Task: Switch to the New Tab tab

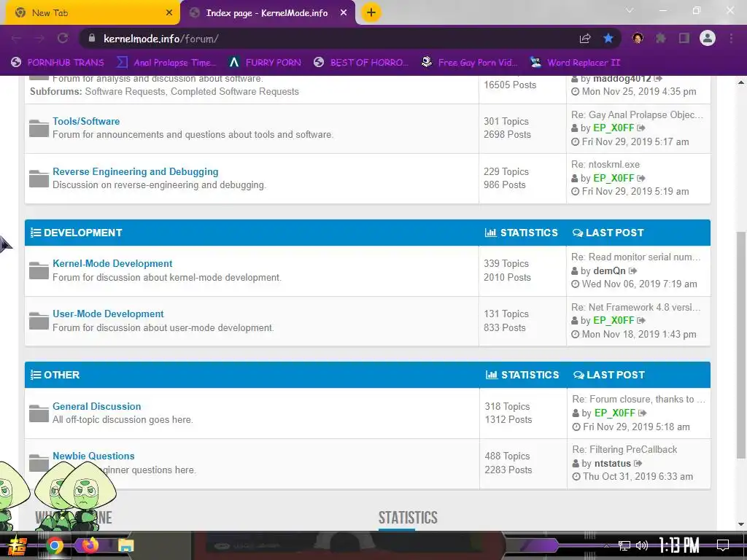Action: [93, 13]
